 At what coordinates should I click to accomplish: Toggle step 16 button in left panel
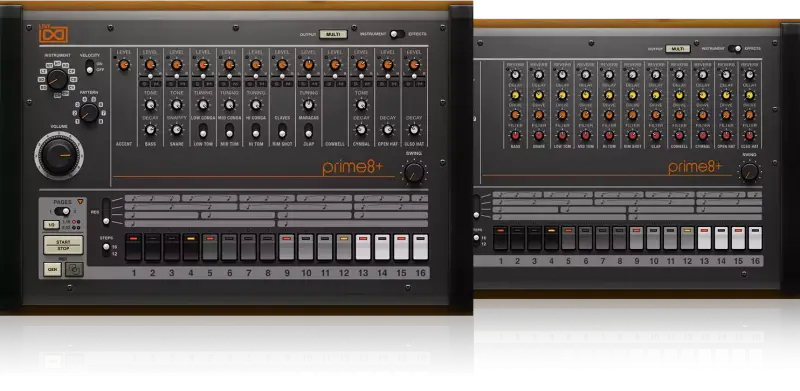(420, 247)
